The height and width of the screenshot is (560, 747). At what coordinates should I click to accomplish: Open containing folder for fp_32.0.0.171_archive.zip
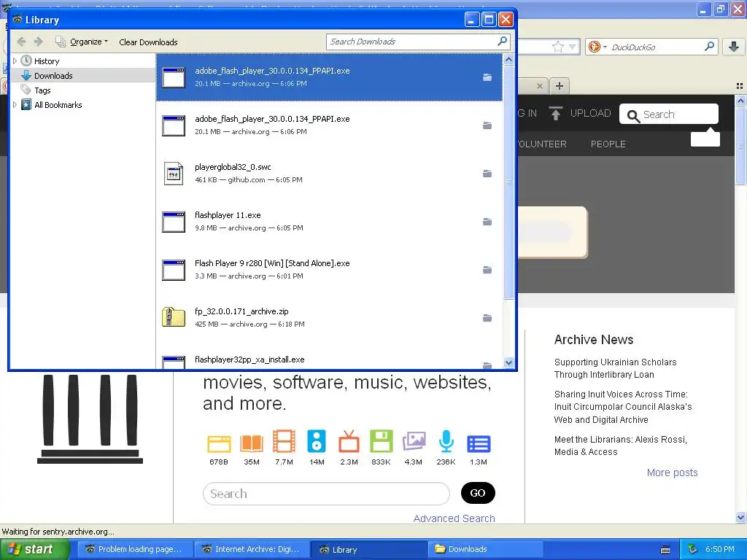487,318
